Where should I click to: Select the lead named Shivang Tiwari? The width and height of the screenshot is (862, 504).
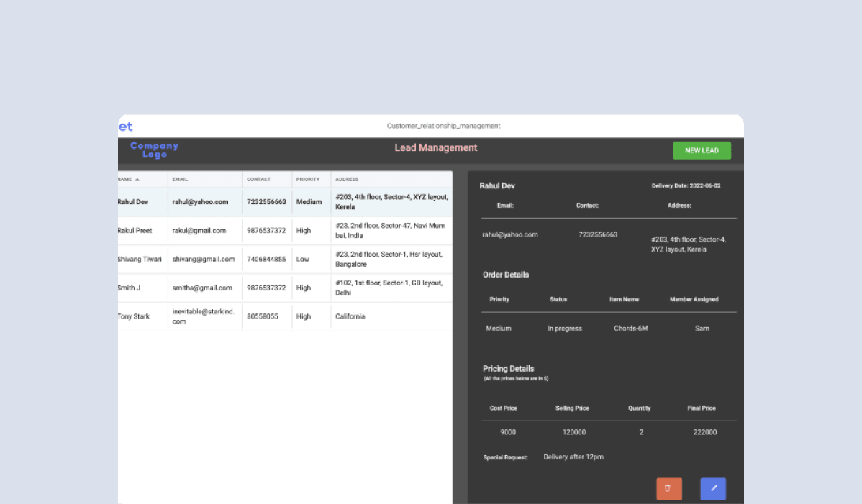(140, 259)
